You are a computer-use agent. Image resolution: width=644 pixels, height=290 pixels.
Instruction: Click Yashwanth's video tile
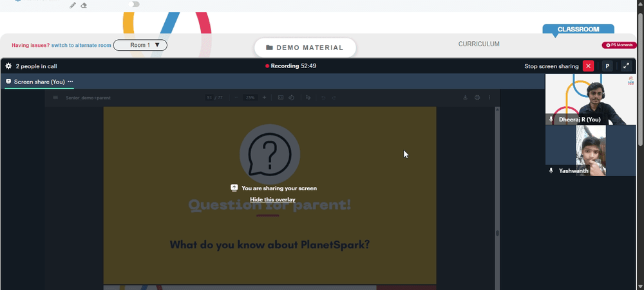click(590, 150)
